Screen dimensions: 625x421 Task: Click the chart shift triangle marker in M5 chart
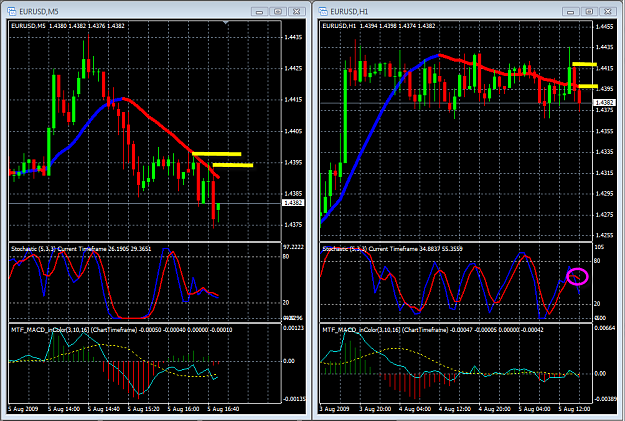[226, 23]
